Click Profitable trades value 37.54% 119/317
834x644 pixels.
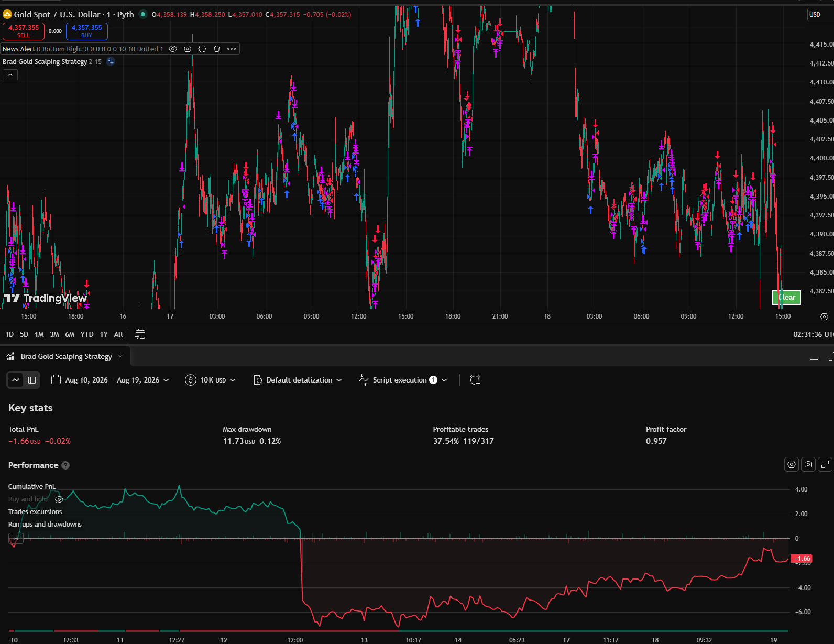463,441
